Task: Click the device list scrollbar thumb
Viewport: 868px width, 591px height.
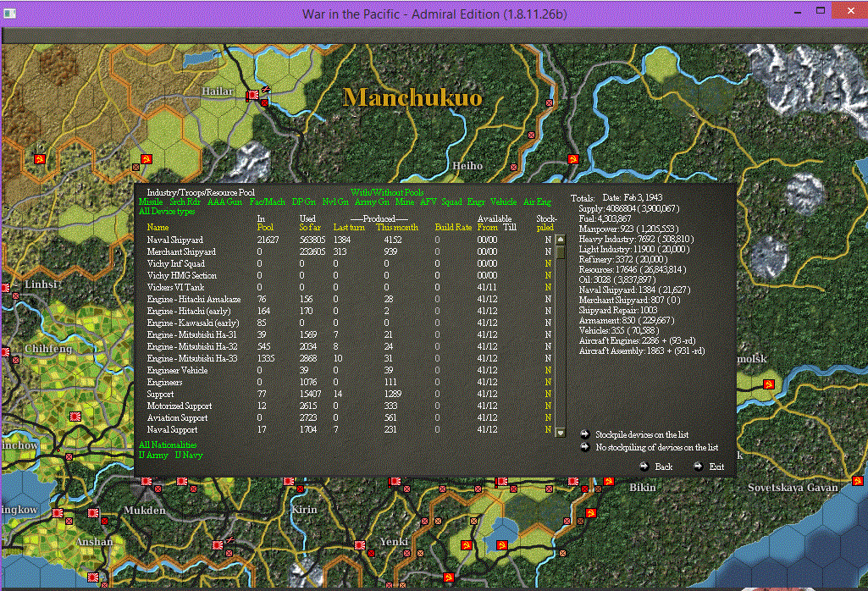Action: point(561,252)
